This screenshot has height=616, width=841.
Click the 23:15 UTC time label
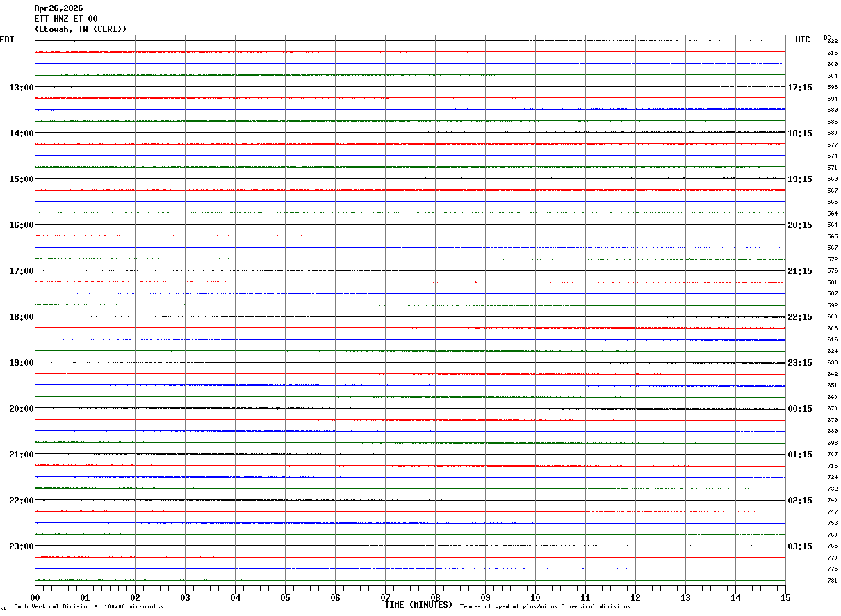coord(800,363)
